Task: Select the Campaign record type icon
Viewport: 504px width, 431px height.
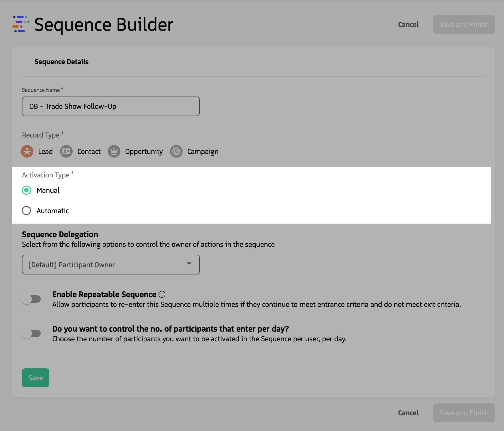Action: pos(176,151)
